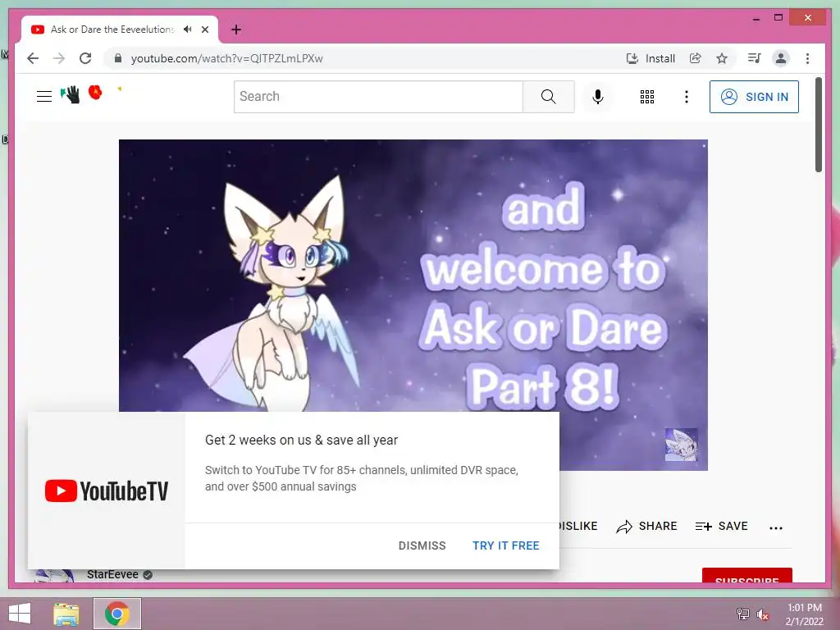Viewport: 840px width, 630px height.
Task: Open YouTube hamburger guide menu
Action: [44, 97]
